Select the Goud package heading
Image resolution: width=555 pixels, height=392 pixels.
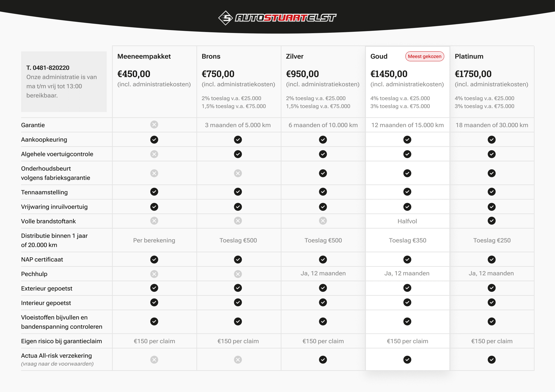(379, 56)
